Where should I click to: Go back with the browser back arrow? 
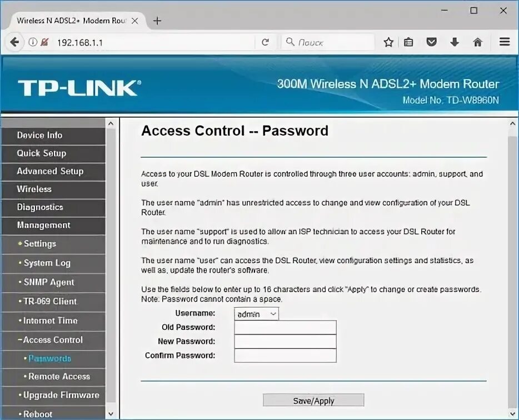click(14, 42)
